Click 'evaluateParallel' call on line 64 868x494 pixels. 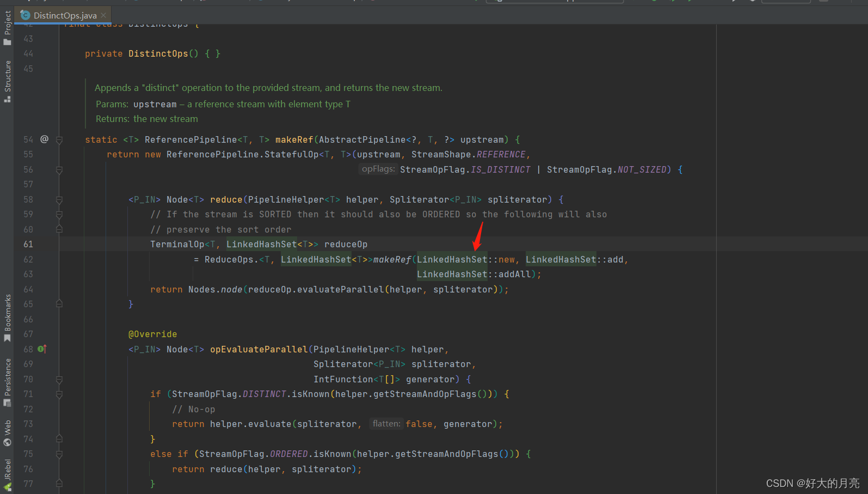(341, 289)
